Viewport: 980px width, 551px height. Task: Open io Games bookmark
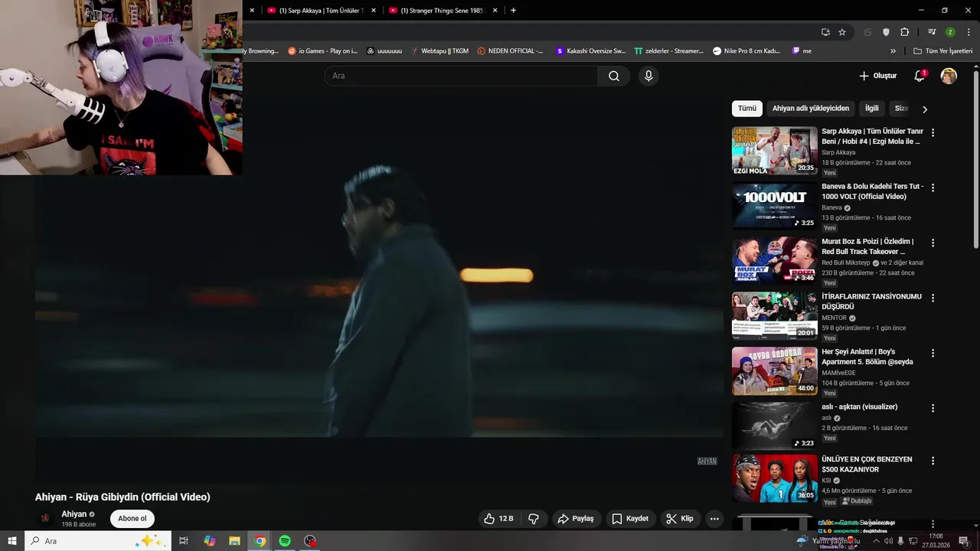point(322,51)
